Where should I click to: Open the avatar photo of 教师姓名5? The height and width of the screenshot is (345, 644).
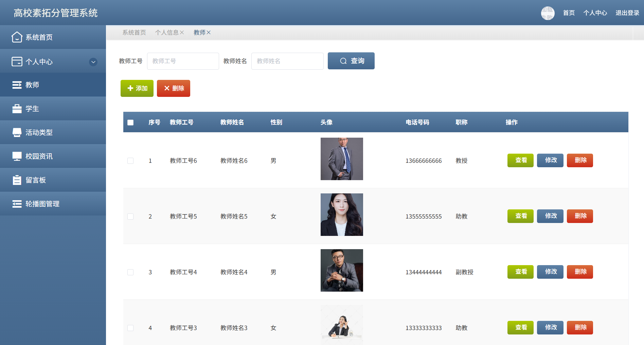coord(342,214)
